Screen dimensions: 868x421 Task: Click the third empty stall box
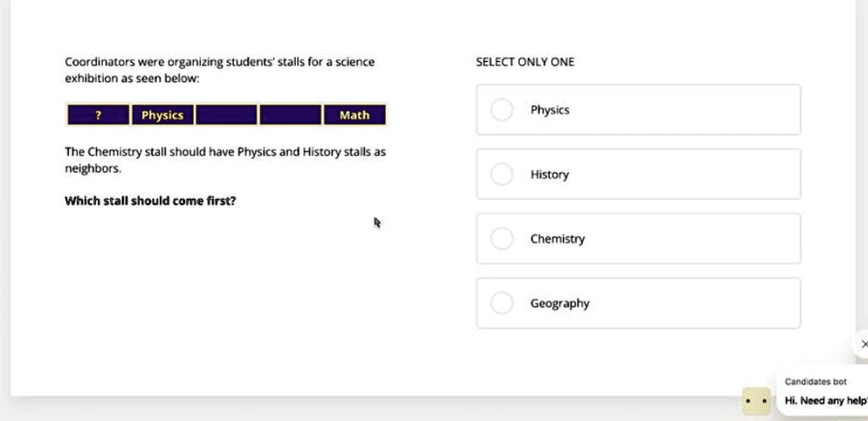[226, 115]
